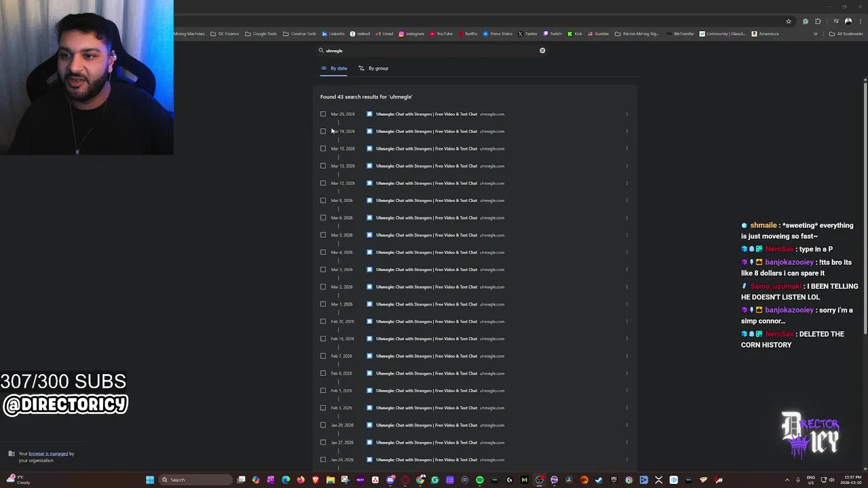The height and width of the screenshot is (488, 868).
Task: Open the Rumble bookmark
Action: point(599,34)
